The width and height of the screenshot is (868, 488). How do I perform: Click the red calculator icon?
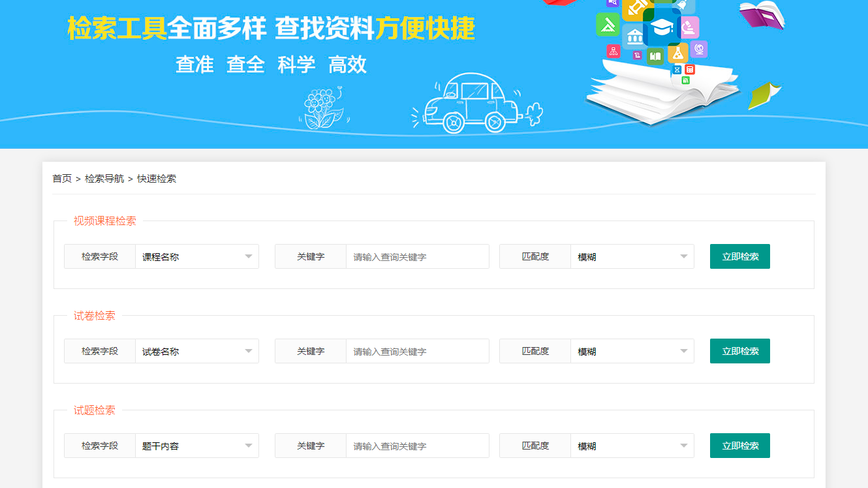pyautogui.click(x=690, y=70)
